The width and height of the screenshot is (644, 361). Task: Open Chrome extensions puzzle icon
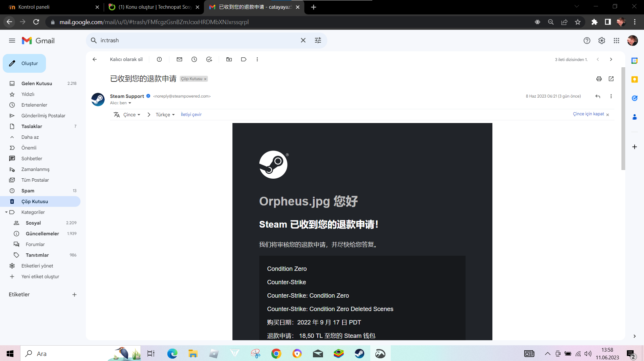pyautogui.click(x=594, y=22)
